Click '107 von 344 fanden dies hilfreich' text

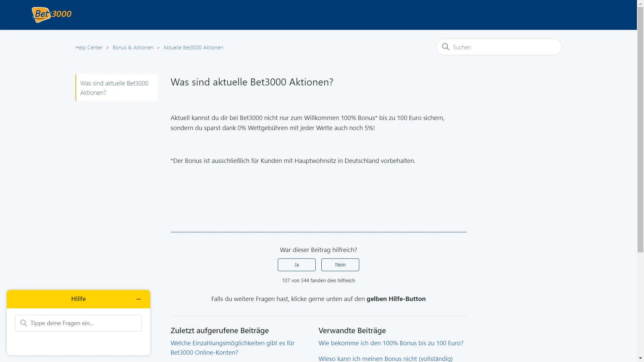pyautogui.click(x=318, y=281)
